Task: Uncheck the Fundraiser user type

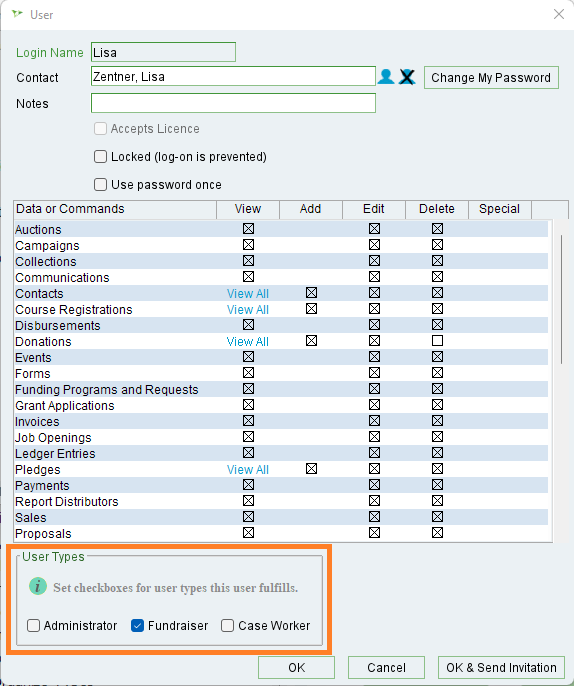Action: click(x=137, y=626)
